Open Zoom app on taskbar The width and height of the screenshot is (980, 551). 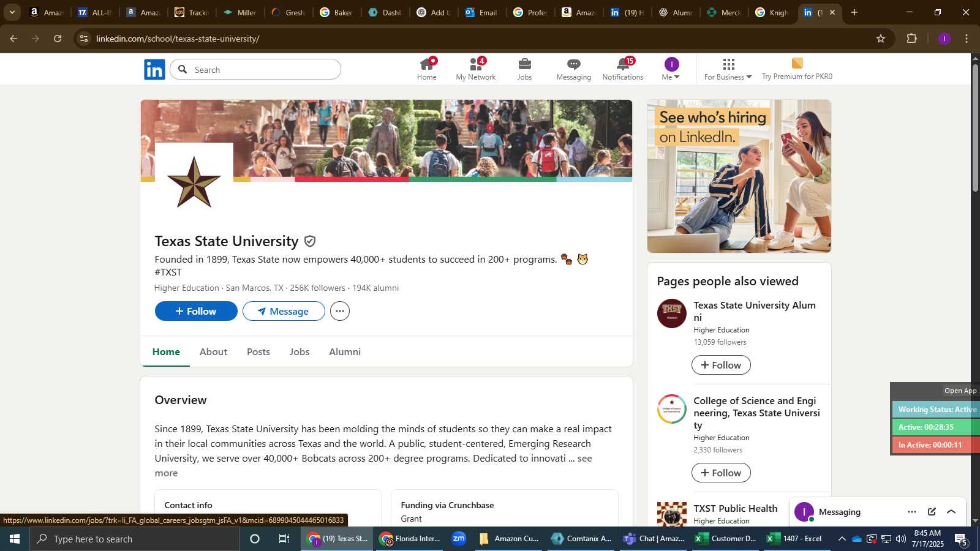point(459,539)
